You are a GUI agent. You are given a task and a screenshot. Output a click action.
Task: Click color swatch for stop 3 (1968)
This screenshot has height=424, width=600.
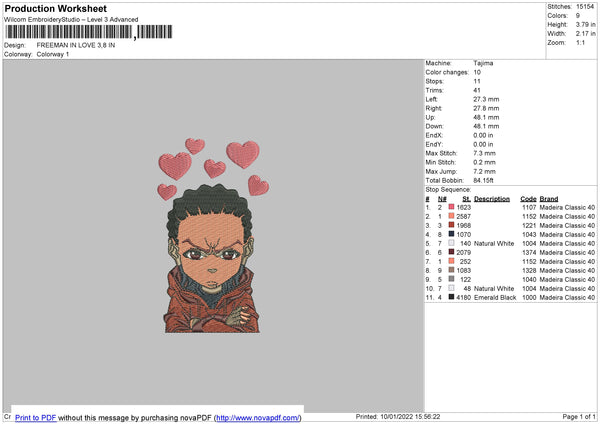(x=452, y=225)
